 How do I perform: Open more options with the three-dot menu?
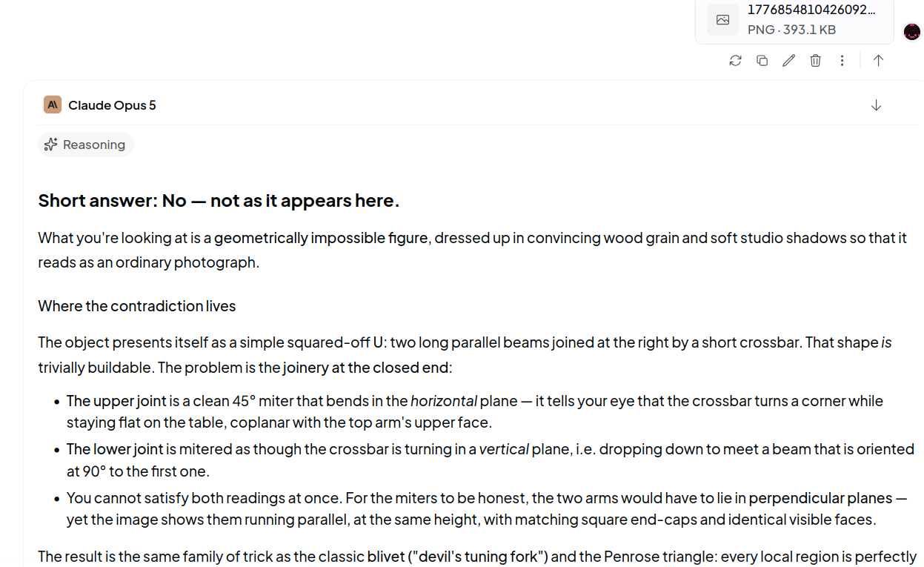coord(842,61)
